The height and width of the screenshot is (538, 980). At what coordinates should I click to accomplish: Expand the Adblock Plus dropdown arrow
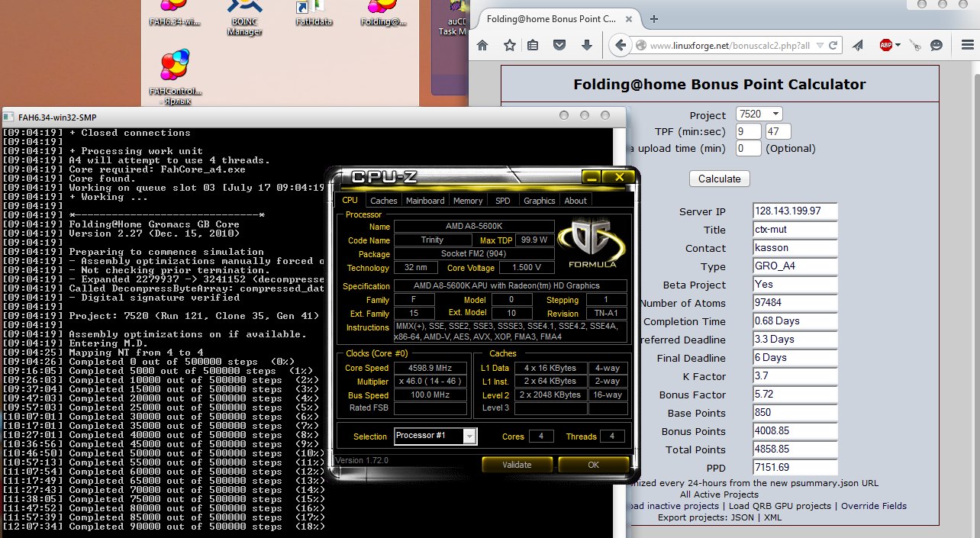coord(898,46)
